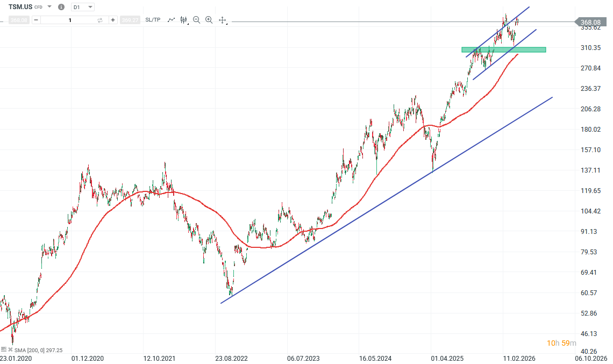The height and width of the screenshot is (364, 613).
Task: Click the volume refresh arrows icon
Action: point(99,20)
